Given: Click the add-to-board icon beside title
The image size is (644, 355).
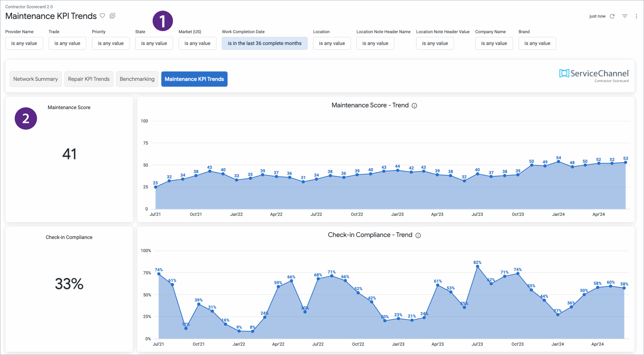Looking at the screenshot, I should point(112,16).
